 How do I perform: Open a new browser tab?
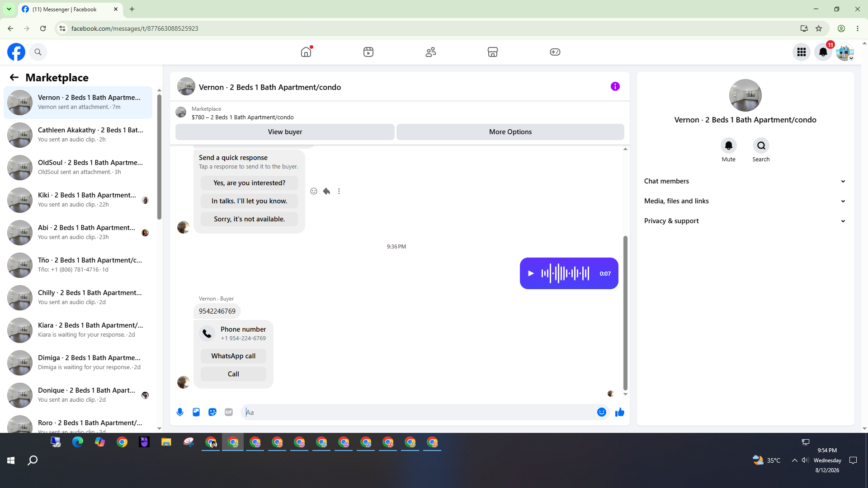(132, 9)
